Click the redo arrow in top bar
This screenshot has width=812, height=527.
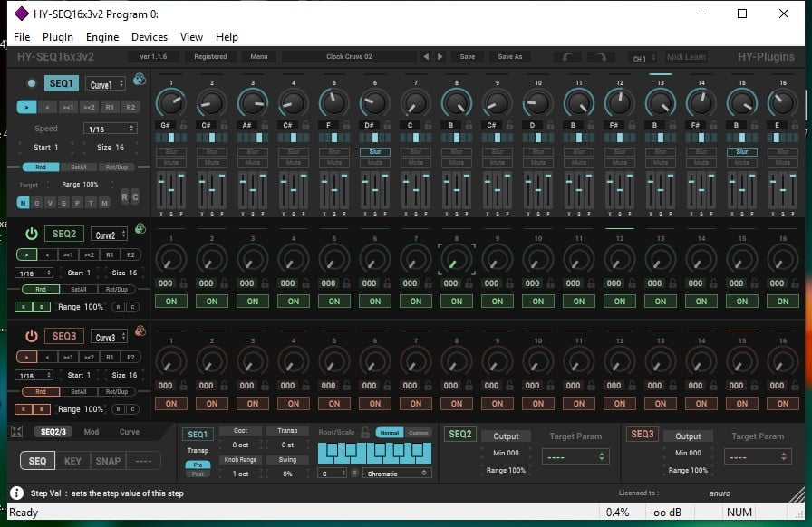[601, 57]
